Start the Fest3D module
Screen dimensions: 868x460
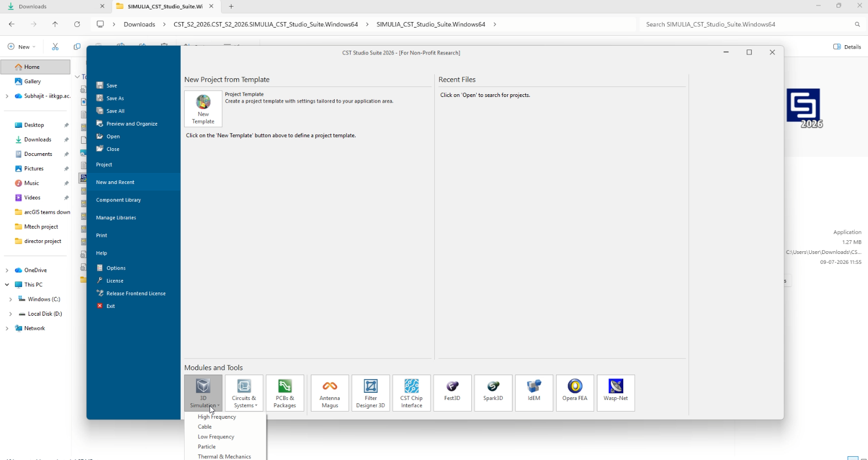tap(452, 393)
